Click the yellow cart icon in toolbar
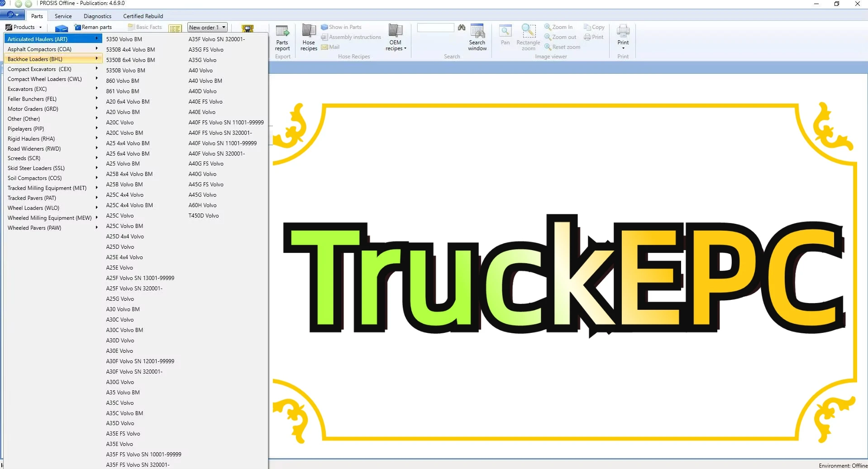 [x=248, y=28]
